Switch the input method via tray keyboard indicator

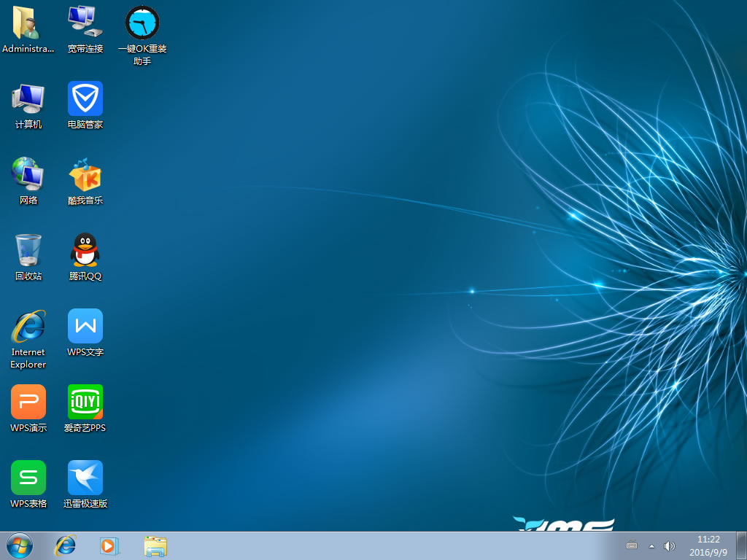tap(631, 545)
